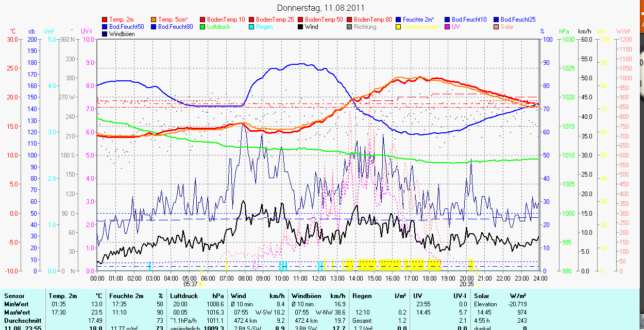Click the Sensor header in the table

coord(14,296)
